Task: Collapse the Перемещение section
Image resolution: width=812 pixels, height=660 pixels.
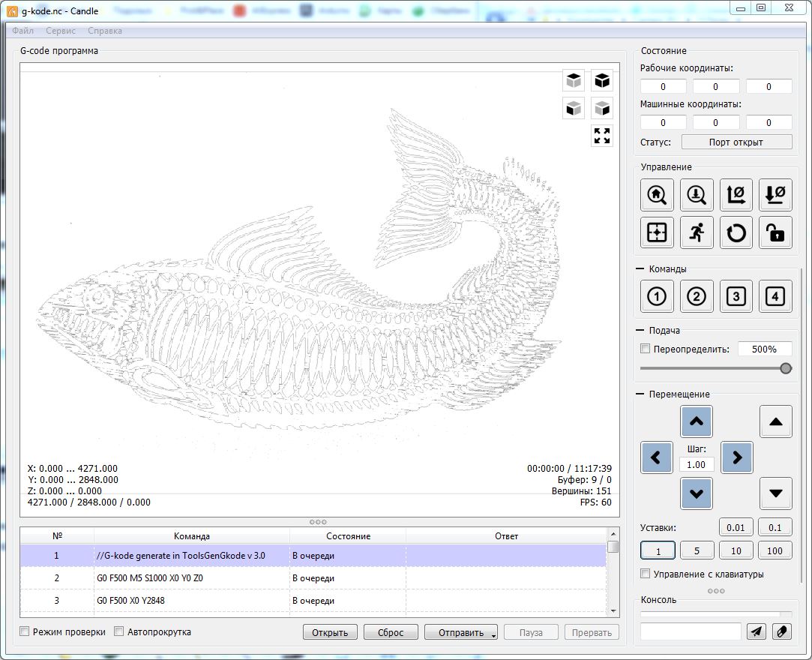Action: (640, 394)
